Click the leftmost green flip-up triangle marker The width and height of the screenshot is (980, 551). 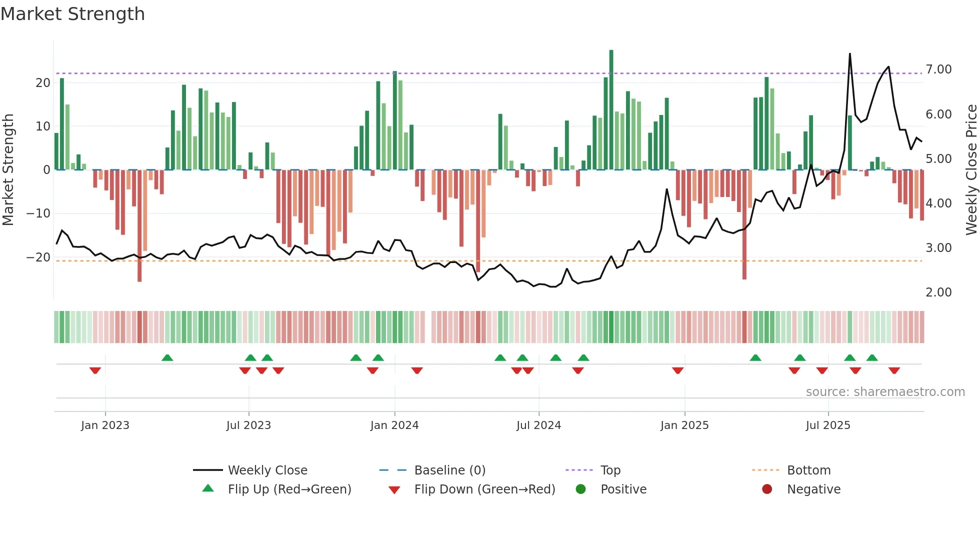pyautogui.click(x=167, y=357)
